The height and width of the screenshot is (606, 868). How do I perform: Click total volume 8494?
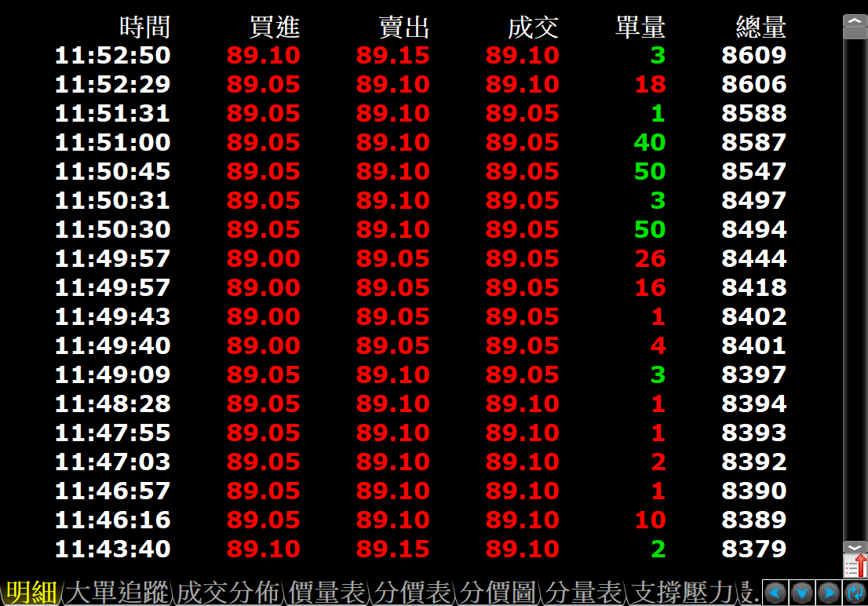tap(754, 229)
